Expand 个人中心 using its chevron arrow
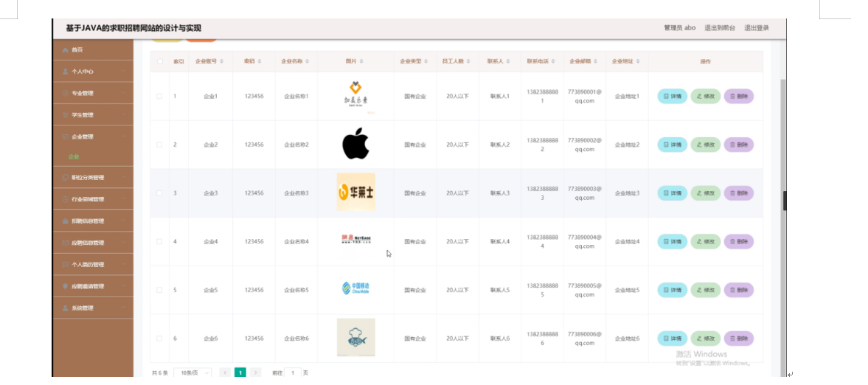 124,72
